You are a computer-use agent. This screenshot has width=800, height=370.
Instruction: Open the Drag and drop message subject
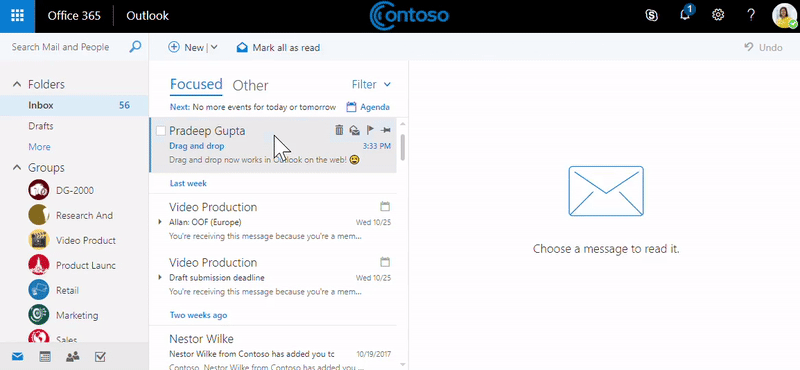point(196,146)
